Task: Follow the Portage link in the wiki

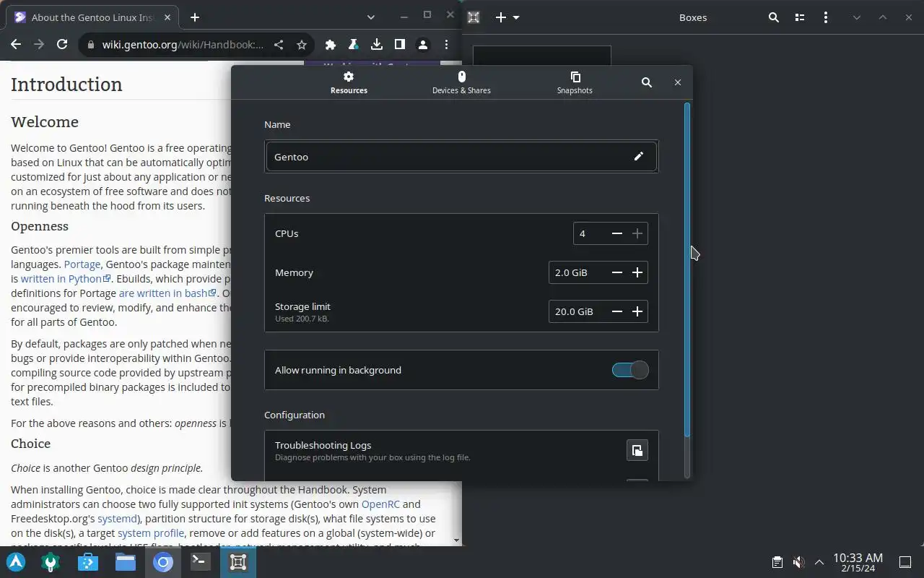Action: tap(82, 264)
